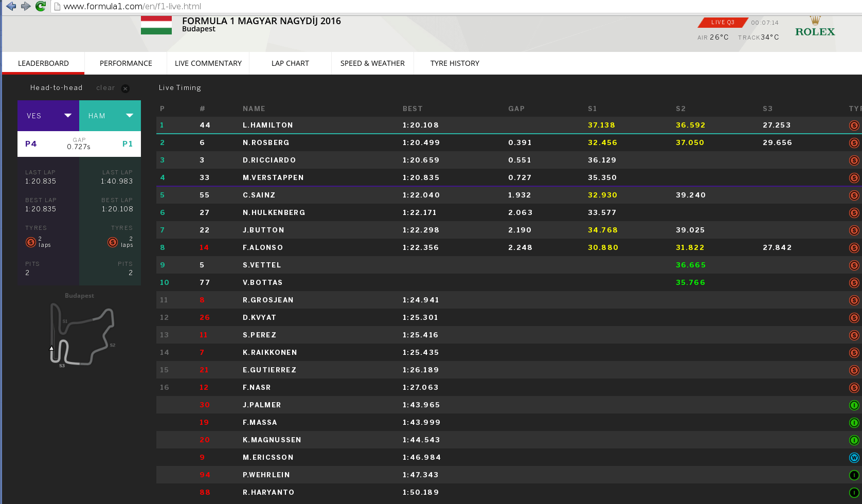Screen dimensions: 862x504
Task: Reload the page with refresh icon
Action: click(x=41, y=6)
